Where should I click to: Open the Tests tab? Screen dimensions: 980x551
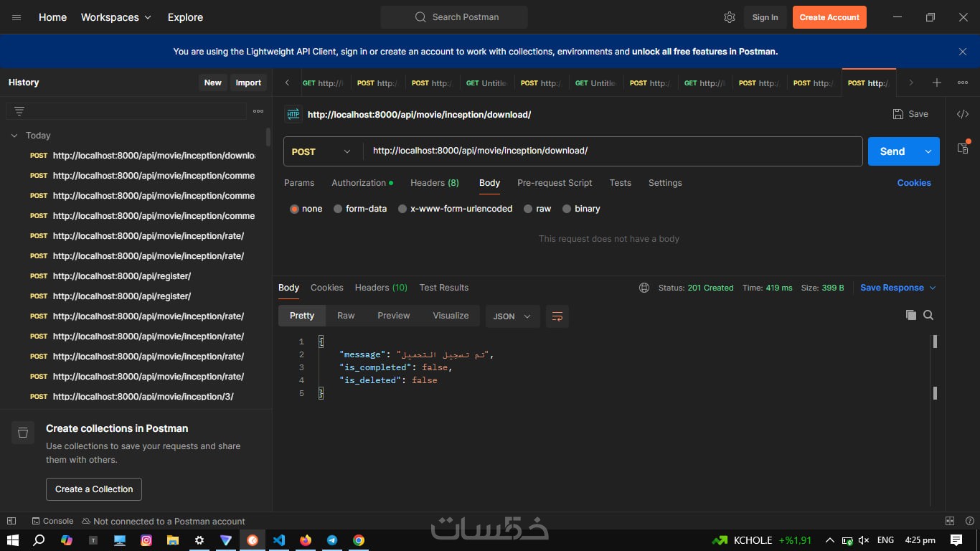[x=621, y=183]
